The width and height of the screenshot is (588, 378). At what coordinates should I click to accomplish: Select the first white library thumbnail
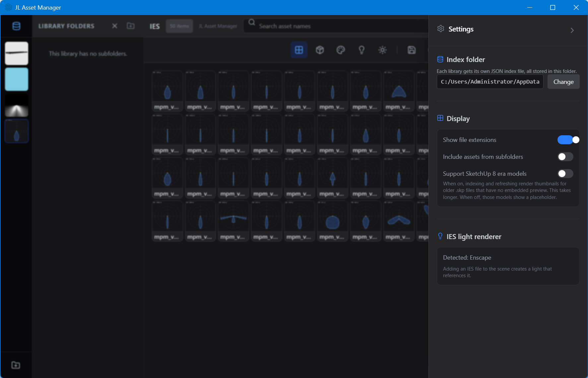17,53
